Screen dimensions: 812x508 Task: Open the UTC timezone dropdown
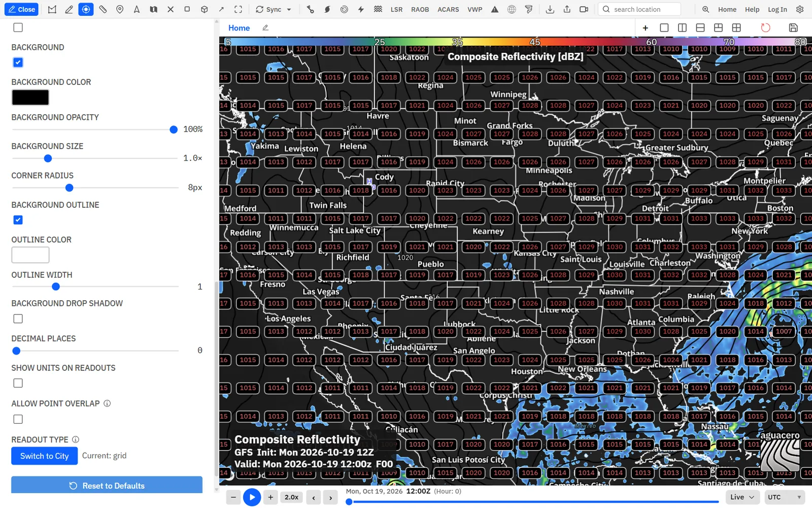click(x=785, y=497)
